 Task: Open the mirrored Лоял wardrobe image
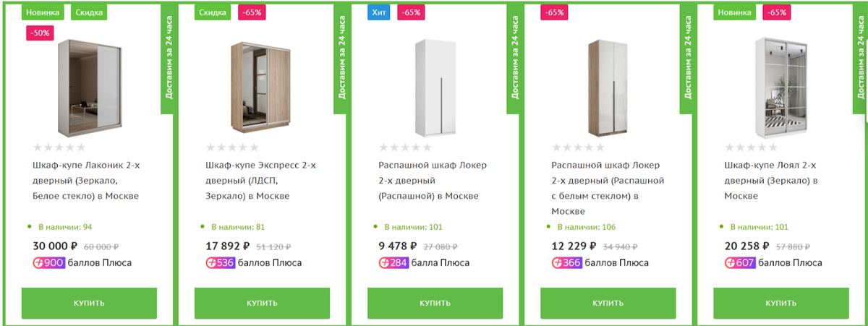(781, 87)
